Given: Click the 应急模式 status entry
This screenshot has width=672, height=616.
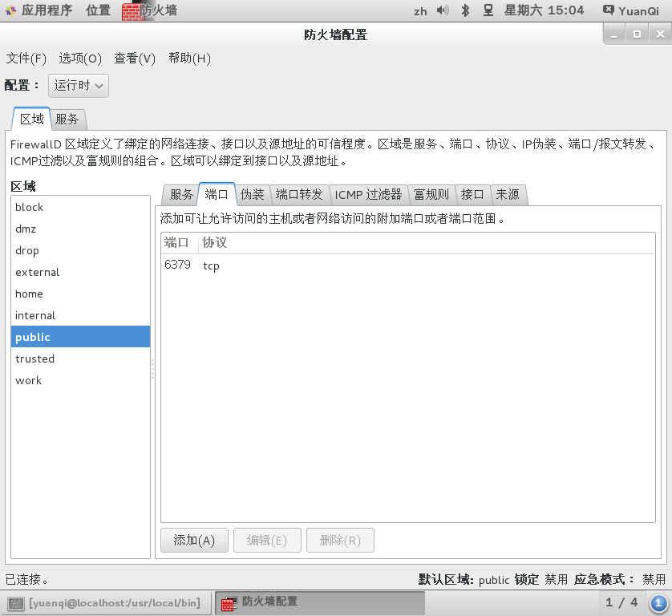Looking at the screenshot, I should click(x=620, y=580).
